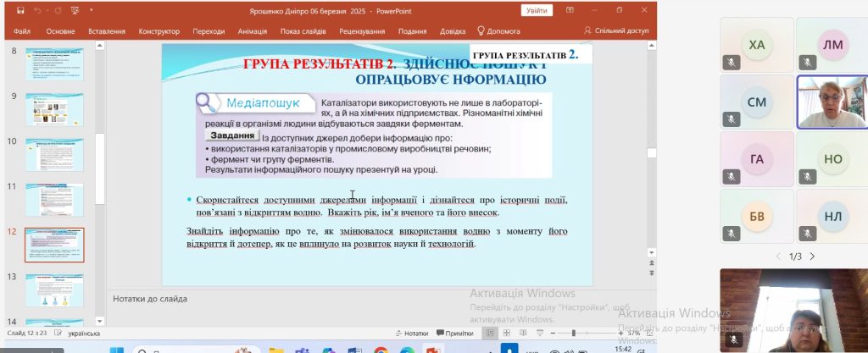This screenshot has height=353, width=868.
Task: Click the Допомога lightbulb search box
Action: pos(498,31)
